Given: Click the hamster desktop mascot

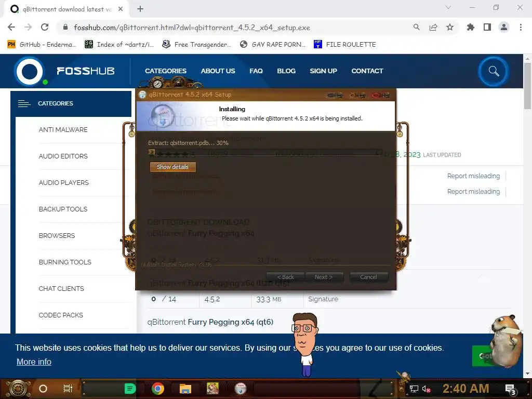Looking at the screenshot, I should [x=506, y=341].
